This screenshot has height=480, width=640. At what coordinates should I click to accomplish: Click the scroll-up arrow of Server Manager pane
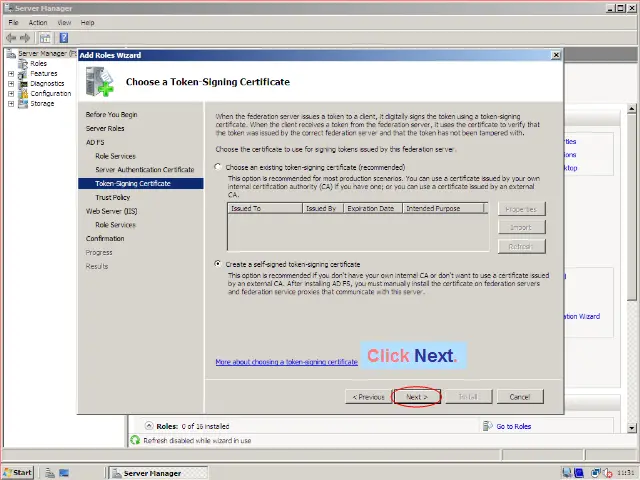[x=632, y=109]
